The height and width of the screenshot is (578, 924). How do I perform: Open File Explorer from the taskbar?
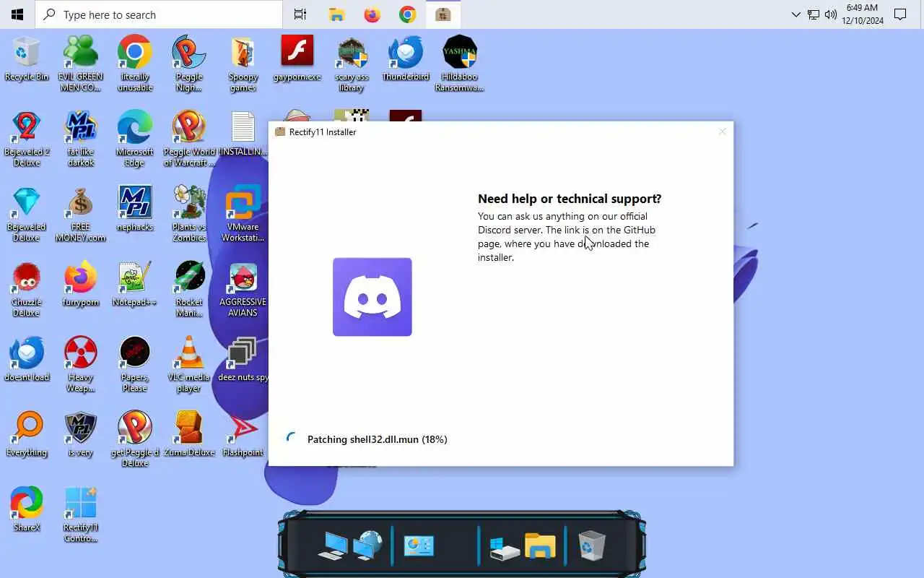pyautogui.click(x=336, y=14)
